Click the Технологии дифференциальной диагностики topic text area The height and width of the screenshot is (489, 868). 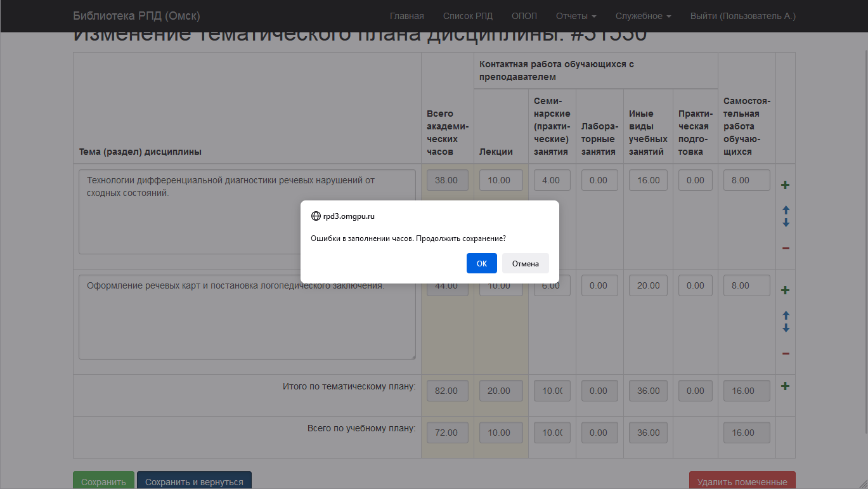coord(247,212)
